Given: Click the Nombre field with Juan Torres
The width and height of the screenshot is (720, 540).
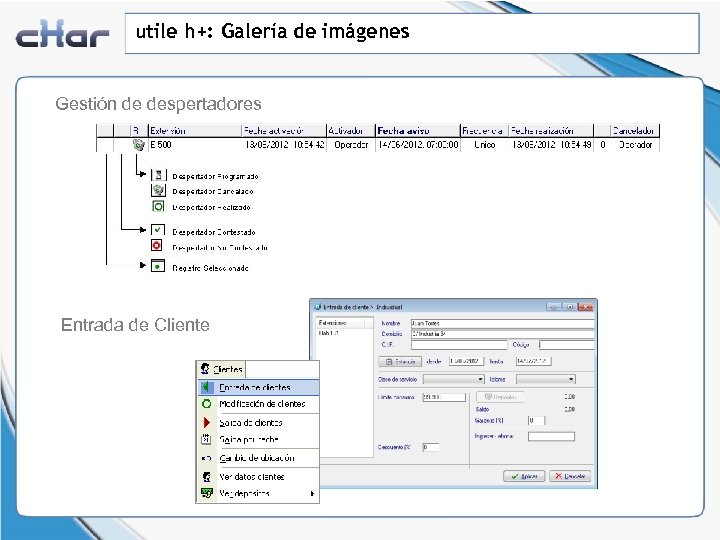Looking at the screenshot, I should 502,323.
